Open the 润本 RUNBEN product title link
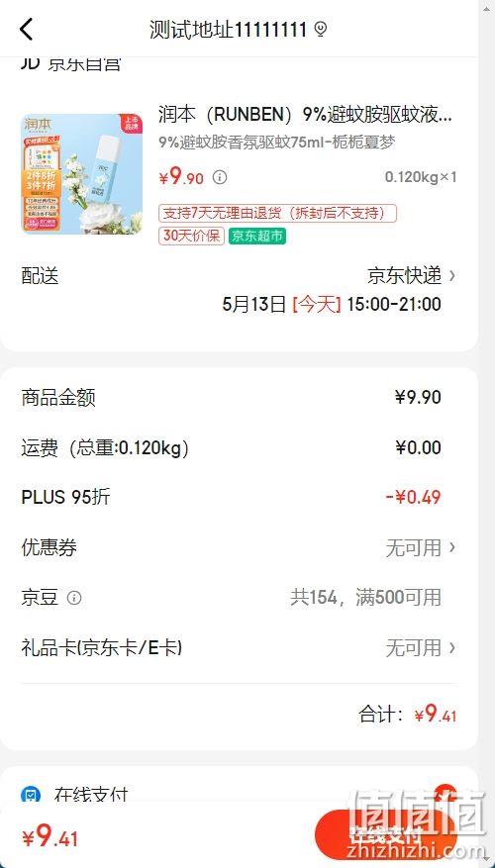 (305, 116)
